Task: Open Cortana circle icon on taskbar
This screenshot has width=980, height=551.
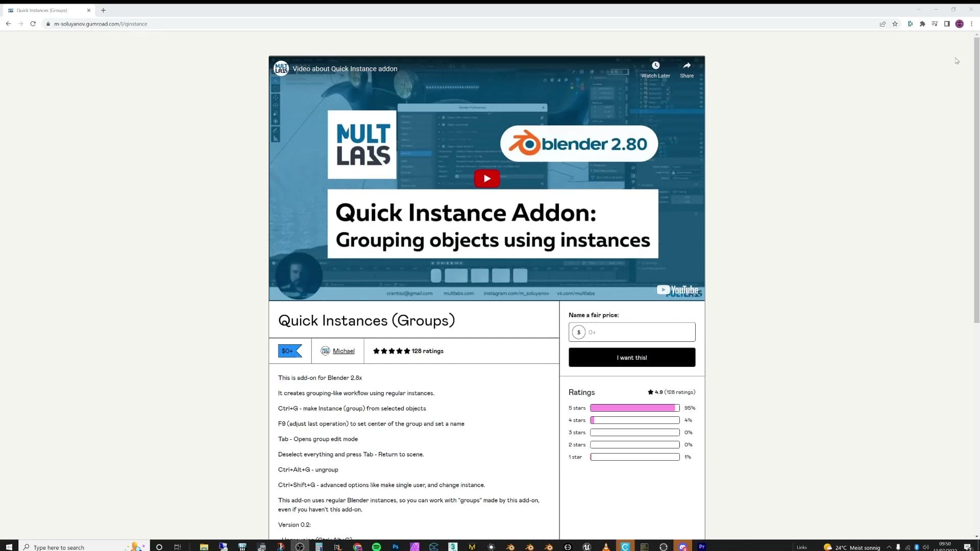Action: point(159,547)
